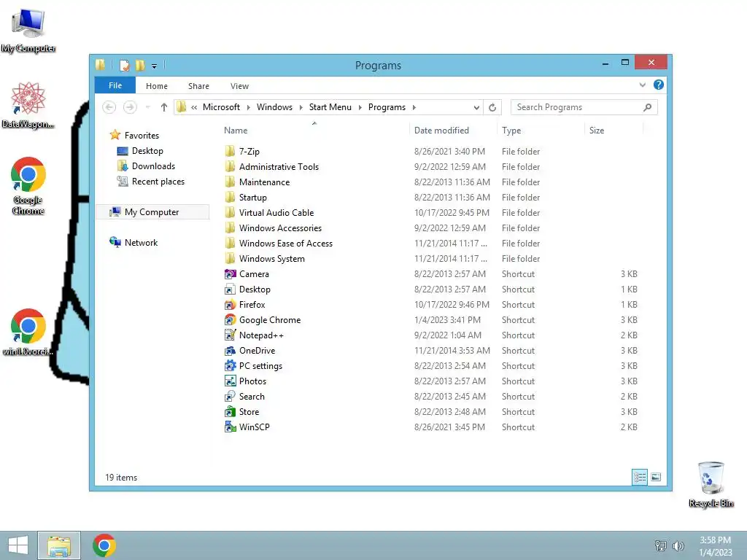Click Windows in the address breadcrumb
747x560 pixels.
pyautogui.click(x=274, y=107)
